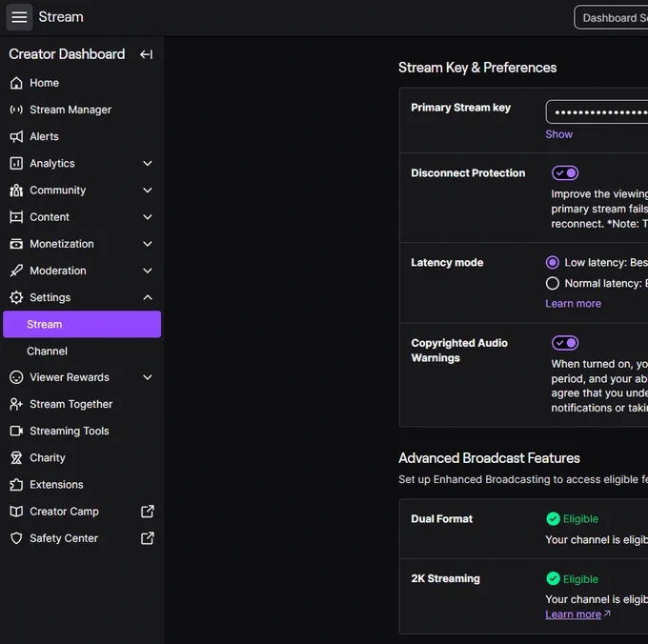Click the Advanced Broadcast Features heading
This screenshot has width=648, height=644.
click(x=489, y=458)
